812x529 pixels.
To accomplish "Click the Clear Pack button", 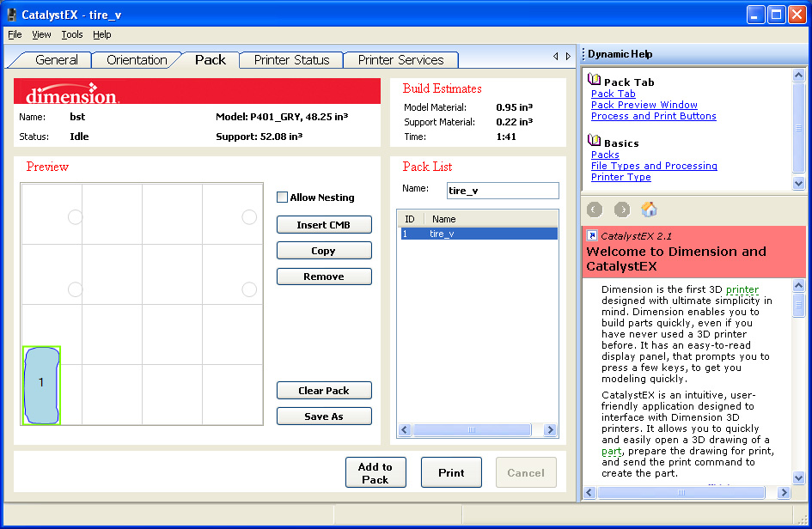I will [324, 390].
